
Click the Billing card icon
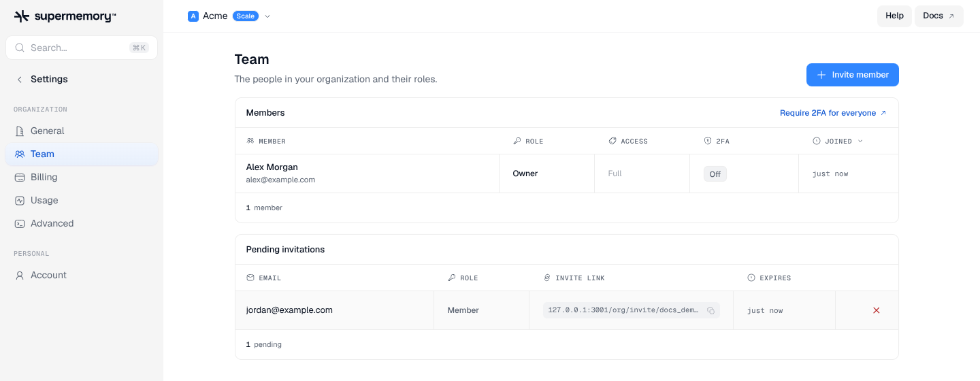20,177
